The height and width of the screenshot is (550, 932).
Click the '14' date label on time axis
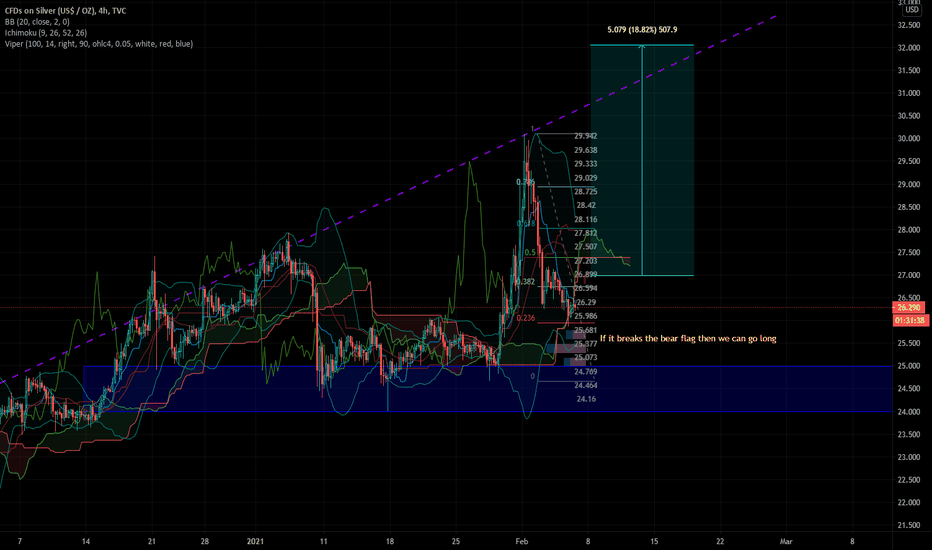point(86,542)
